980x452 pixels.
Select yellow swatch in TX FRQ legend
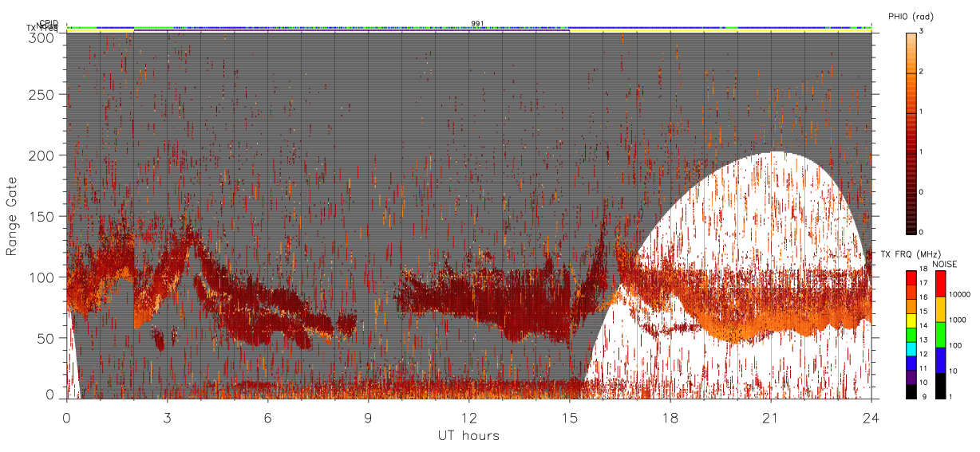pos(910,320)
